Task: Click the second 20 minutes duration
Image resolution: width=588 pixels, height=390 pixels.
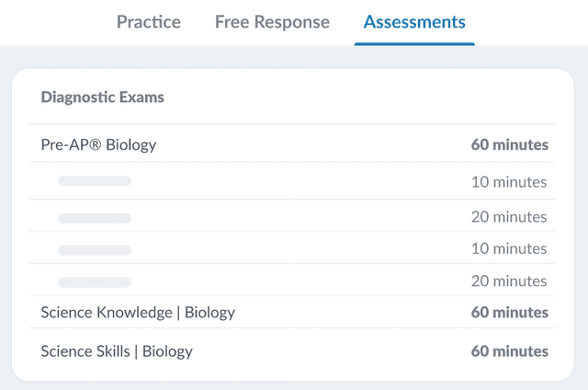Action: click(509, 281)
